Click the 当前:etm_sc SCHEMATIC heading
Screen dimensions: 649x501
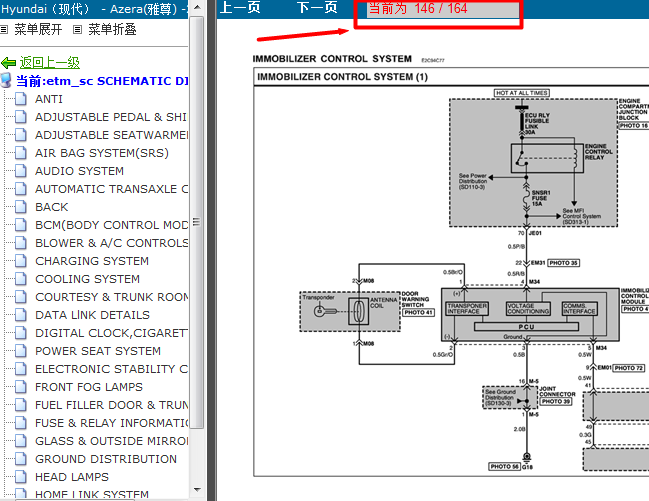coord(102,81)
